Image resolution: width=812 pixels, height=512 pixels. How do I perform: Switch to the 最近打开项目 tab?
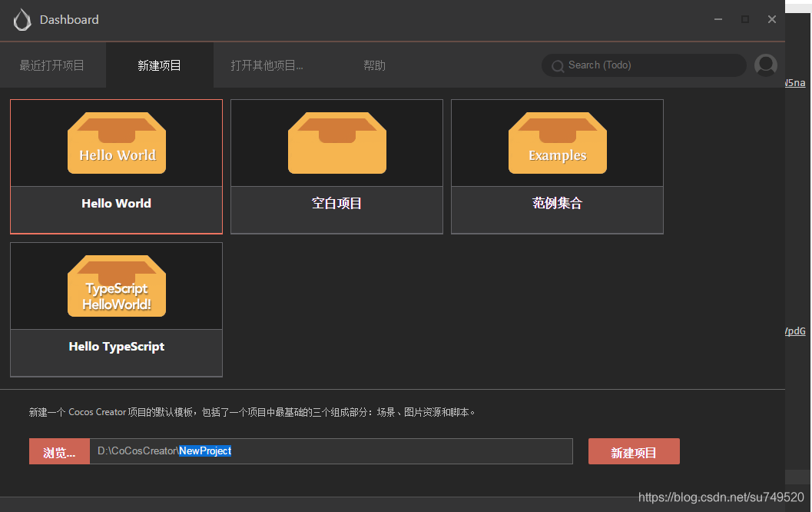(52, 65)
